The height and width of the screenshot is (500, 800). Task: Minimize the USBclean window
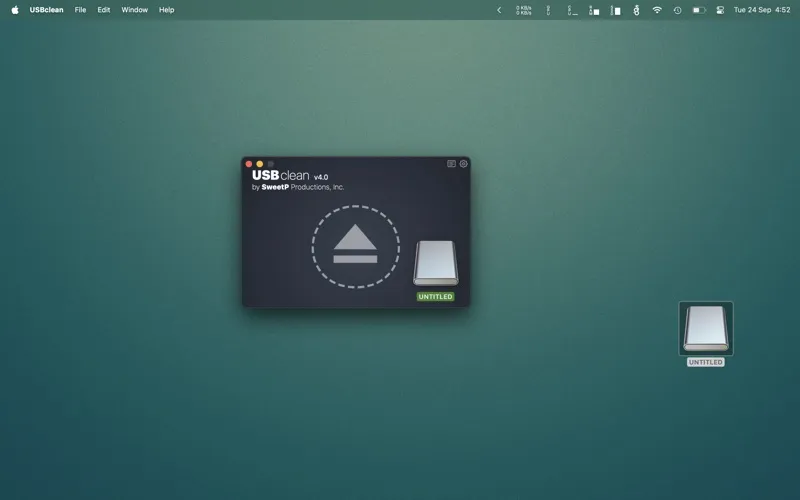tap(260, 164)
